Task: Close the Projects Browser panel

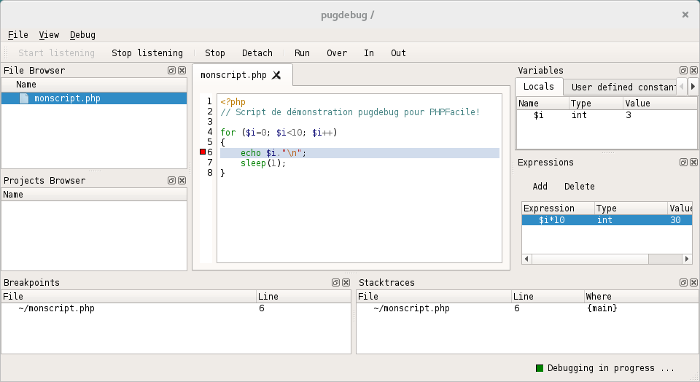Action: 182,180
